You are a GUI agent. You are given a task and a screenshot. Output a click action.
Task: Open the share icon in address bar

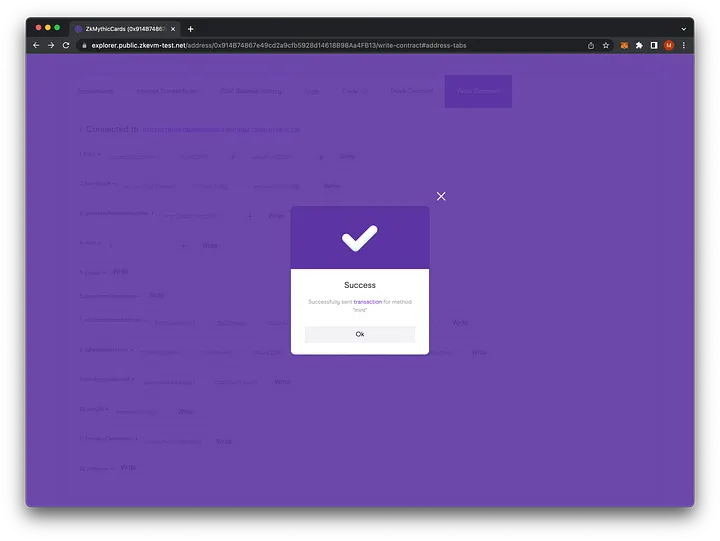(591, 45)
